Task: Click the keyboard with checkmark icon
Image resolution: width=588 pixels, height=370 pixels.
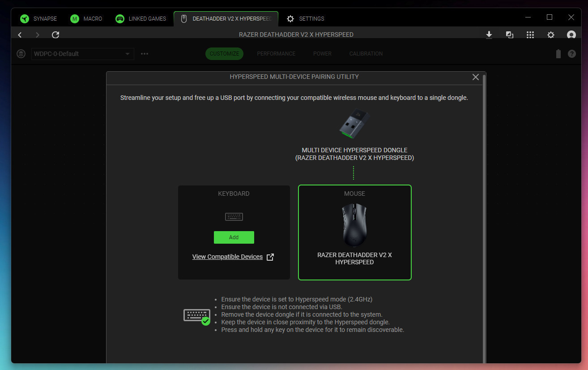Action: click(x=197, y=316)
